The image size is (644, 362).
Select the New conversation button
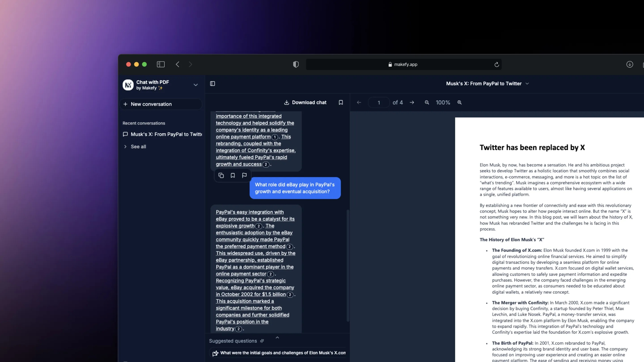click(161, 103)
